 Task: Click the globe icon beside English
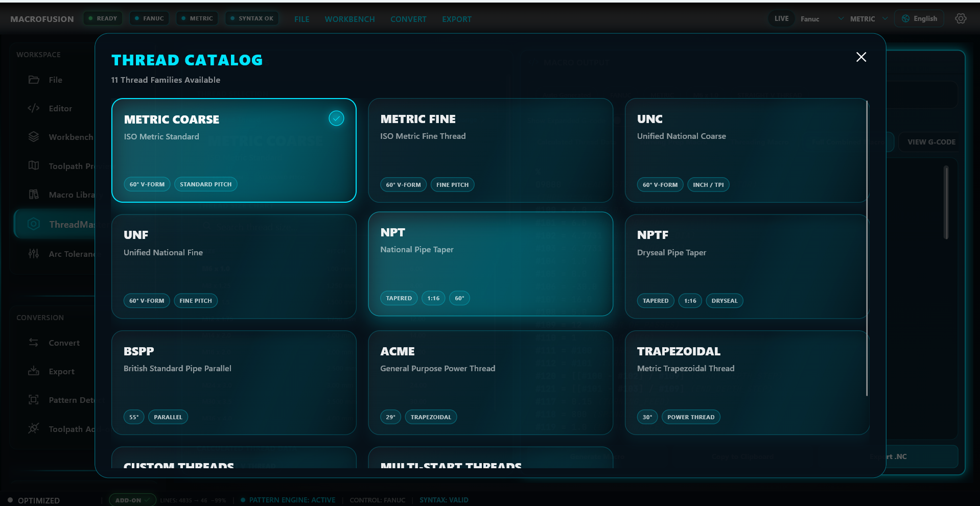click(905, 19)
